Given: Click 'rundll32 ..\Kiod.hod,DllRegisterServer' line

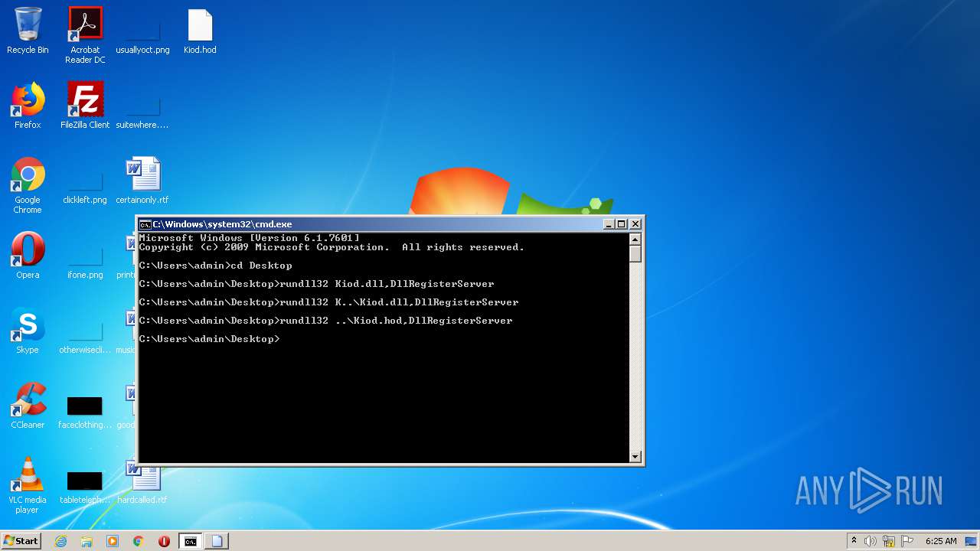Looking at the screenshot, I should click(326, 321).
